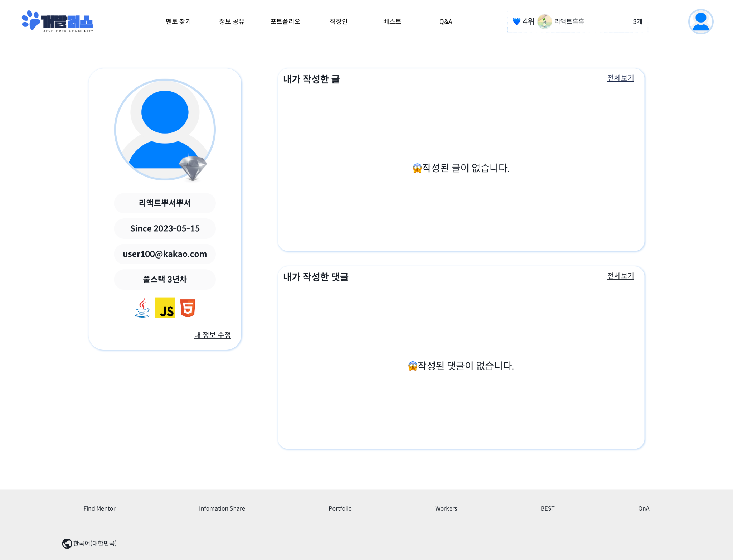Open 전체보기 link for 내가 작성한 댓글
Image resolution: width=733 pixels, height=560 pixels.
[620, 276]
